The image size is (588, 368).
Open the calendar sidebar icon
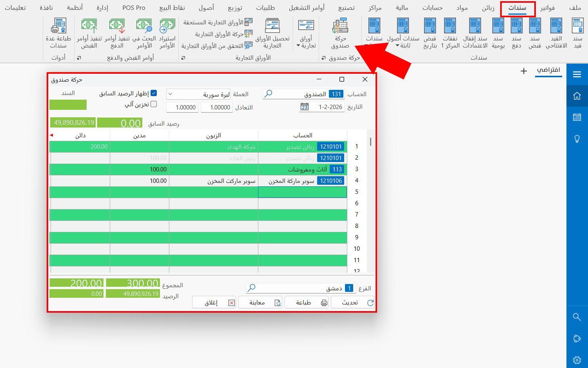(577, 117)
